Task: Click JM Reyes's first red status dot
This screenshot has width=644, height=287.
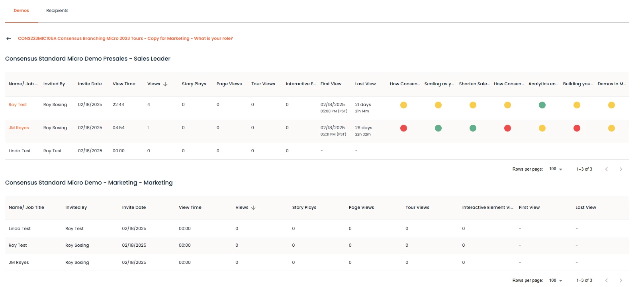Action: tap(403, 128)
